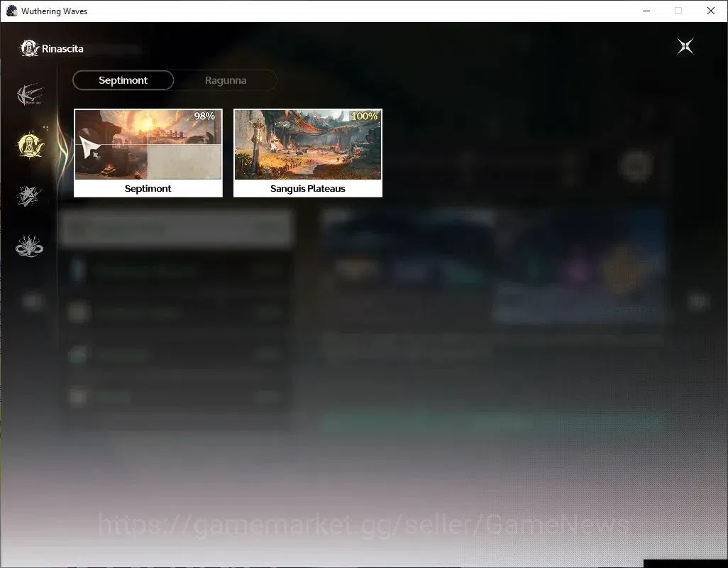Minimize the Wuthering Waves window
The height and width of the screenshot is (568, 728).
click(x=646, y=11)
